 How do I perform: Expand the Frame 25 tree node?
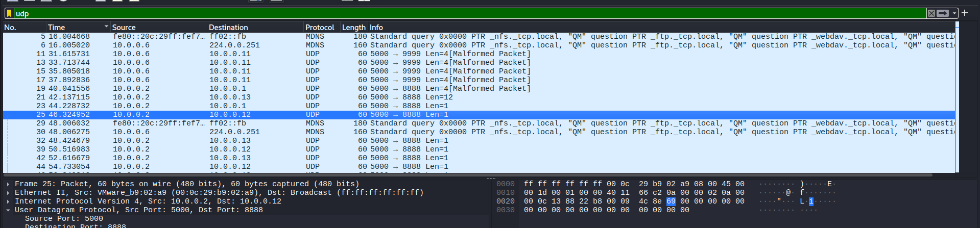click(8, 184)
